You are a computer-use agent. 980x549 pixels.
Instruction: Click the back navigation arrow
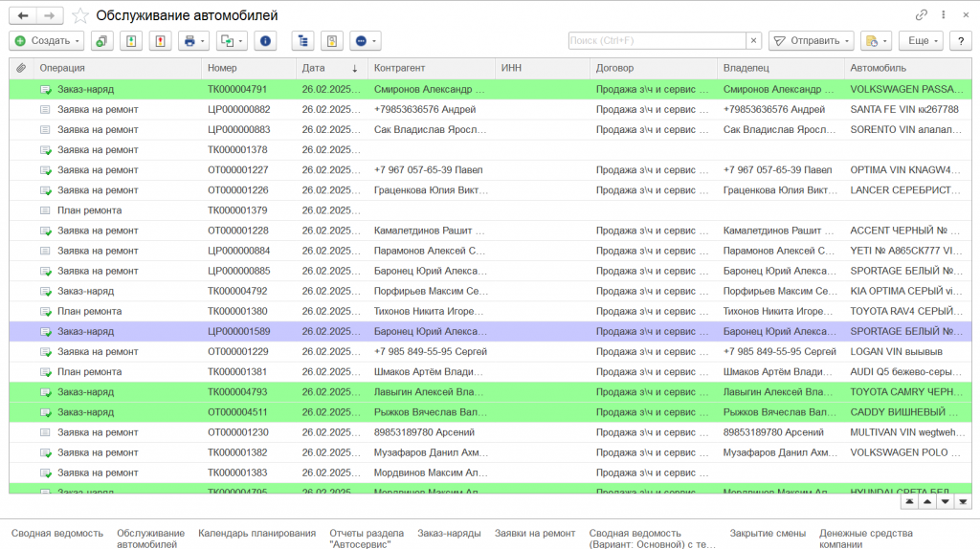23,15
